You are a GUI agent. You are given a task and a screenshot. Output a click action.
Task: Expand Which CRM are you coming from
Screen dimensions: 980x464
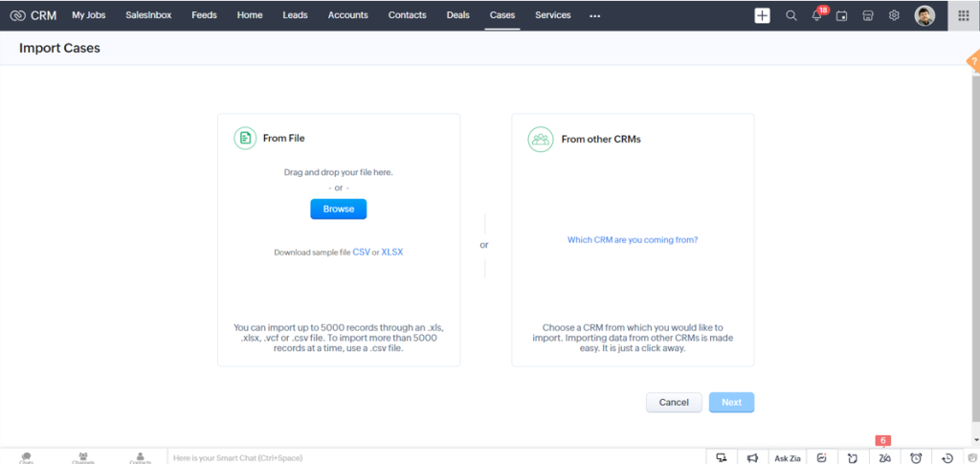(x=633, y=240)
